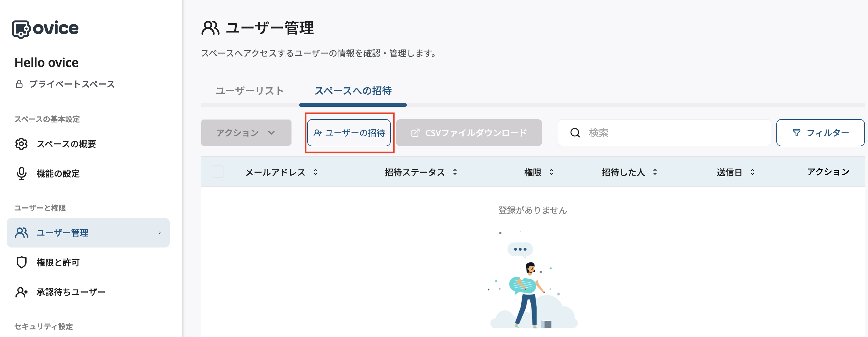Click the 権限と許可 shield icon
Image resolution: width=868 pixels, height=337 pixels.
21,262
